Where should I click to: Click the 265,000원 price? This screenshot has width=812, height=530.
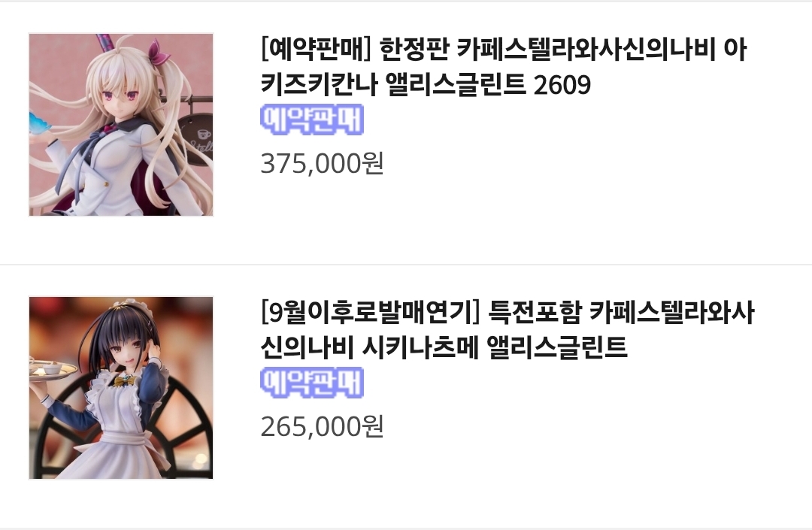pyautogui.click(x=322, y=426)
